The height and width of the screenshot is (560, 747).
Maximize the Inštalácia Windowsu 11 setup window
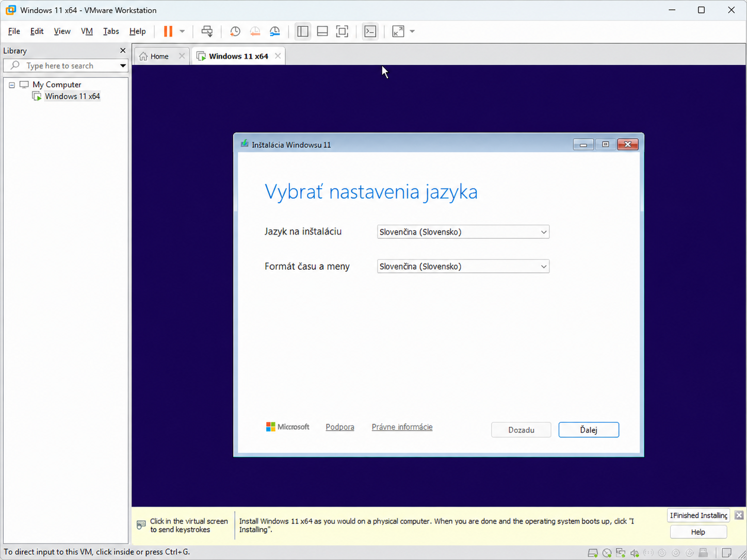coord(605,144)
